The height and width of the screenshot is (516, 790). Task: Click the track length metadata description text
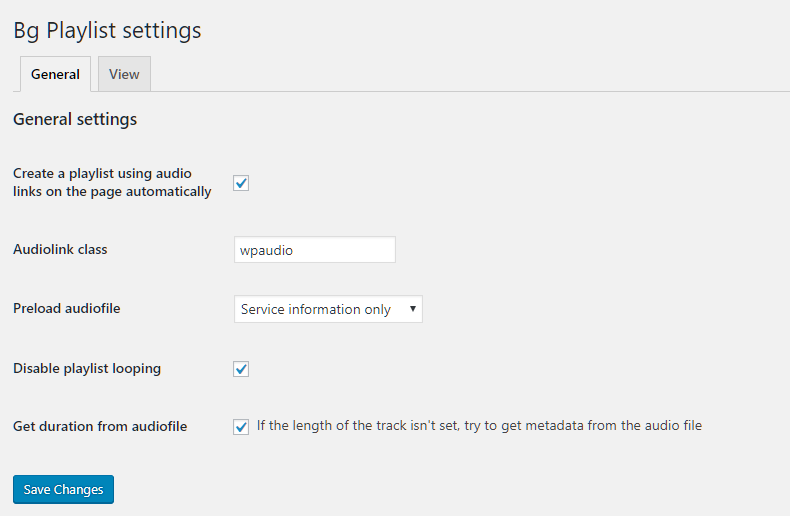[478, 426]
